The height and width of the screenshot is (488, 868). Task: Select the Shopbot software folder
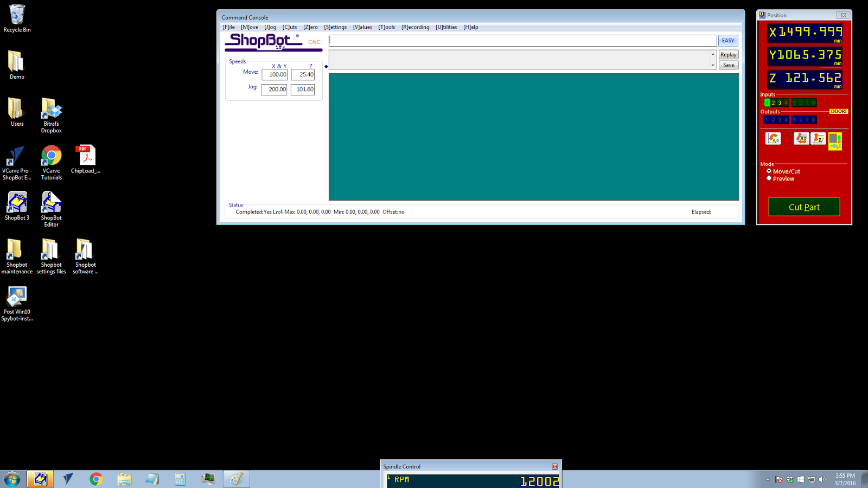tap(86, 256)
